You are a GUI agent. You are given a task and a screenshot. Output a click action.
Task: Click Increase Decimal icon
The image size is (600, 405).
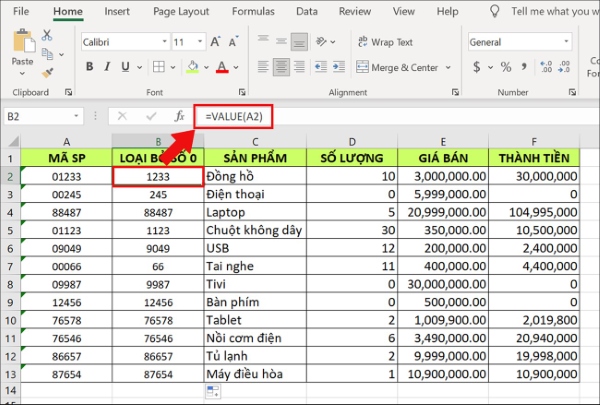click(x=546, y=67)
